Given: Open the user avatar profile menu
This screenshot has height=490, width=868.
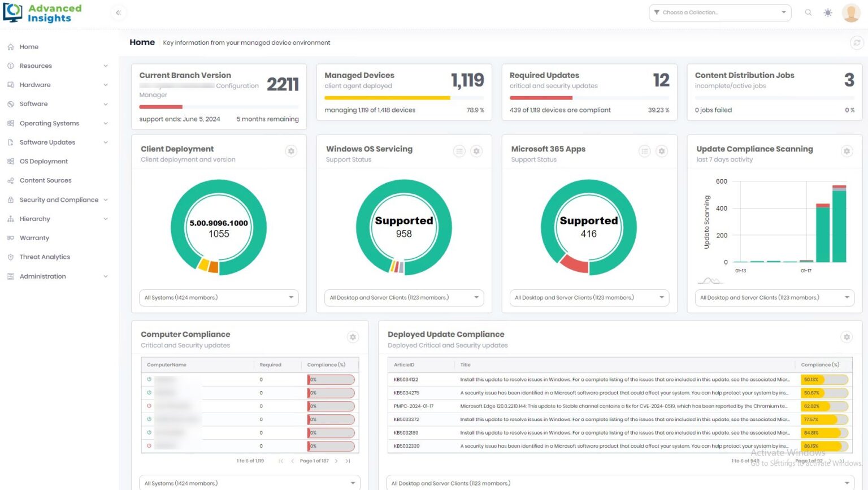Looking at the screenshot, I should click(x=851, y=12).
